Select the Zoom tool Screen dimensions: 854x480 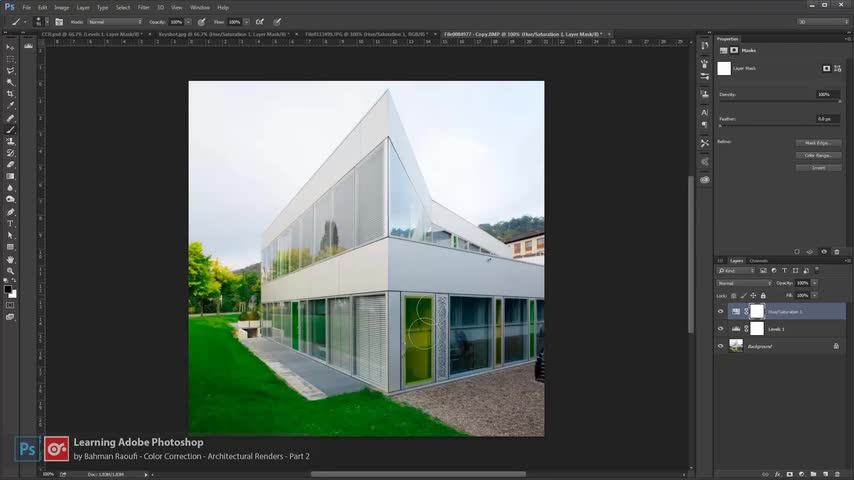tap(10, 271)
